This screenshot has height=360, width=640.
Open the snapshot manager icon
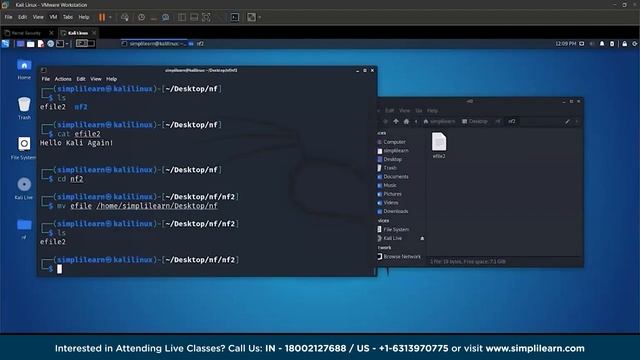(165, 17)
